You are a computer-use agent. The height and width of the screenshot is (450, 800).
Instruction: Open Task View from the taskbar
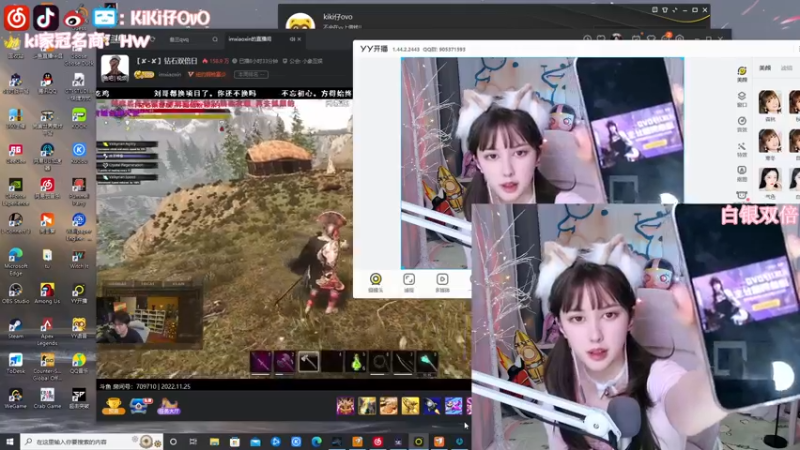pos(193,441)
